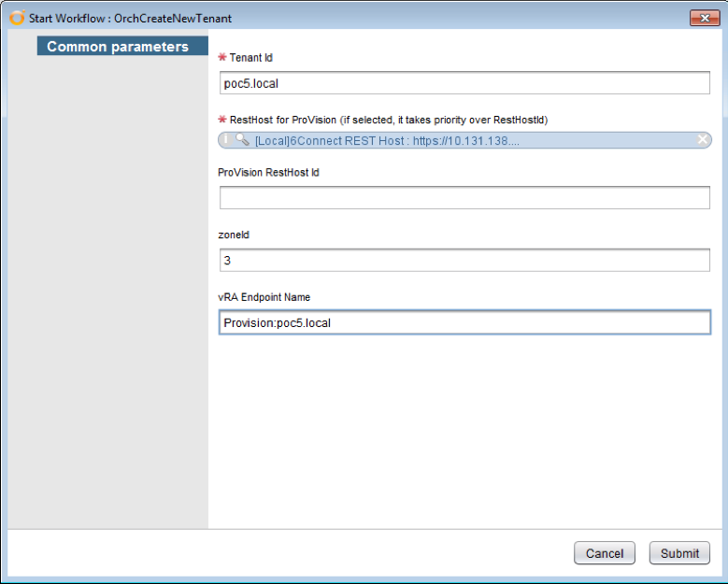The image size is (728, 584).
Task: Click the Tenant Id label
Action: [250, 58]
